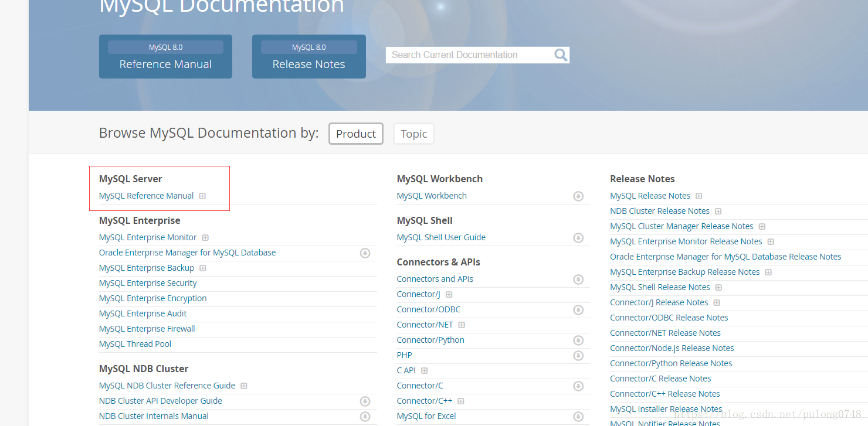The height and width of the screenshot is (426, 868).
Task: Download Oracle Enterprise Manager for MySQL Database
Action: pyautogui.click(x=365, y=253)
